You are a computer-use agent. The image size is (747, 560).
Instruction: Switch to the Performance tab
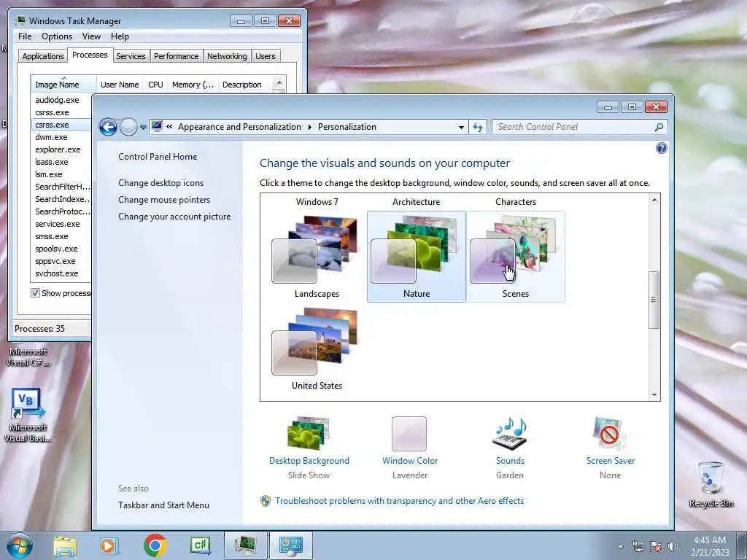[x=177, y=56]
